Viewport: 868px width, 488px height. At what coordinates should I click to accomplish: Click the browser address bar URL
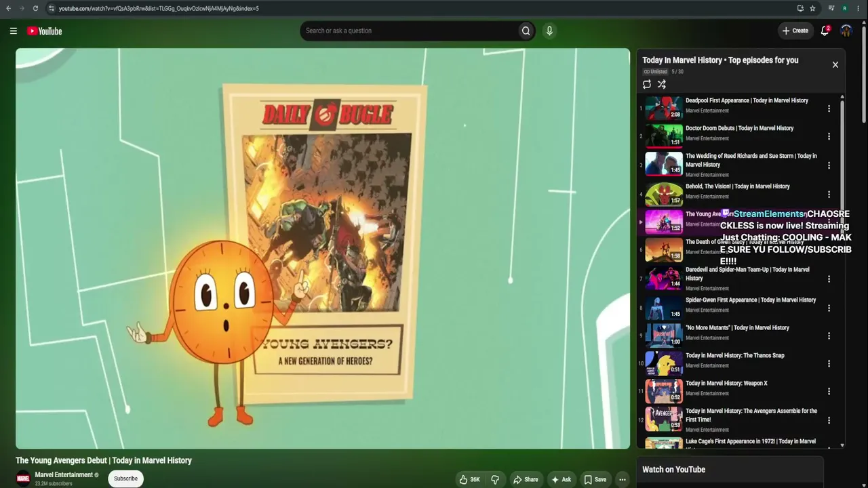159,8
